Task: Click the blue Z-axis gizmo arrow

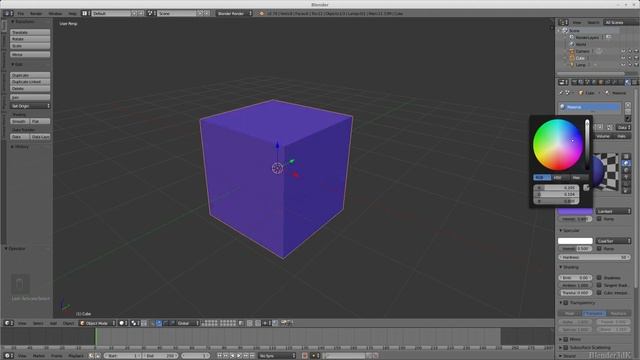Action: pos(277,145)
